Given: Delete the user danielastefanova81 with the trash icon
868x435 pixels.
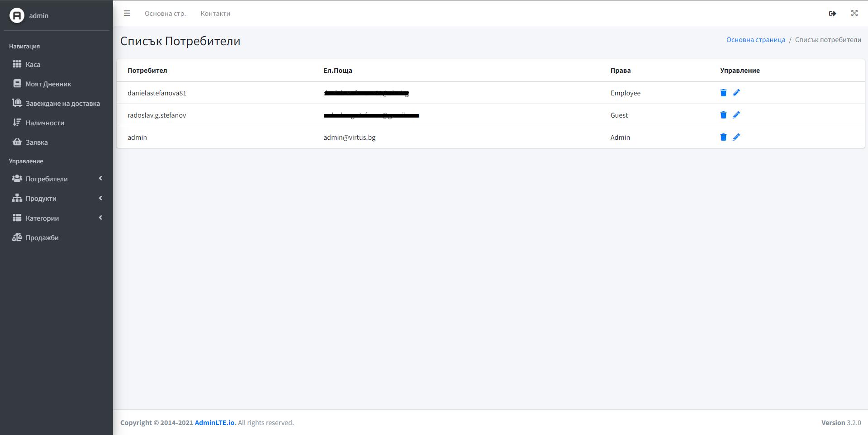Looking at the screenshot, I should pyautogui.click(x=723, y=93).
